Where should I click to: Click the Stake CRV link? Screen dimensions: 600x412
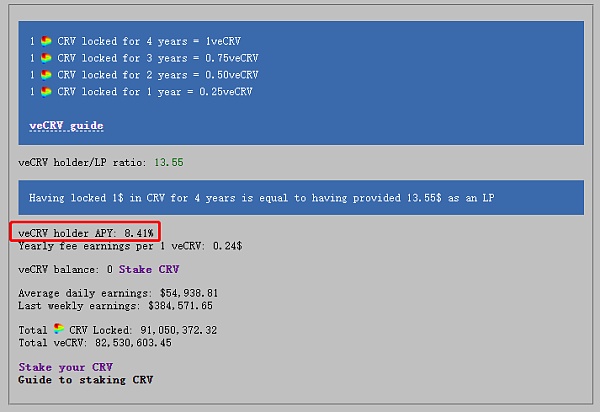click(149, 269)
